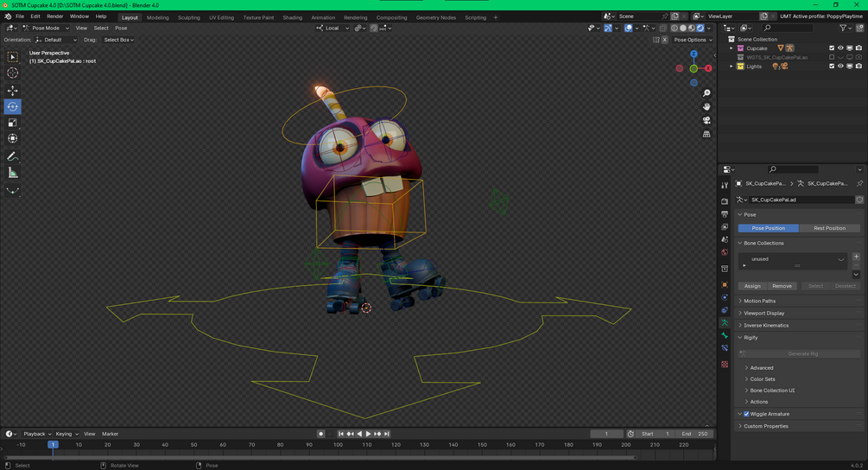Uncheck the Cupcake collection exclude checkbox

832,48
